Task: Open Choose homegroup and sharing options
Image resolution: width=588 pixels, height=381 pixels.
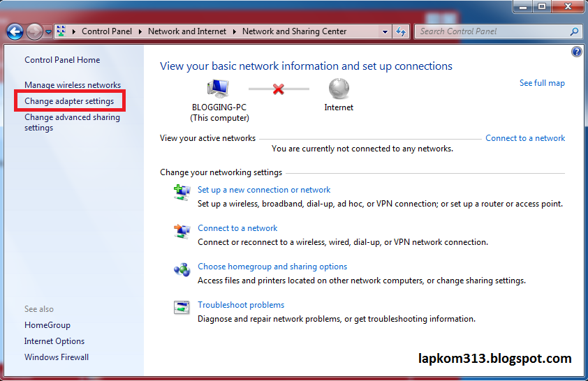Action: (x=272, y=267)
